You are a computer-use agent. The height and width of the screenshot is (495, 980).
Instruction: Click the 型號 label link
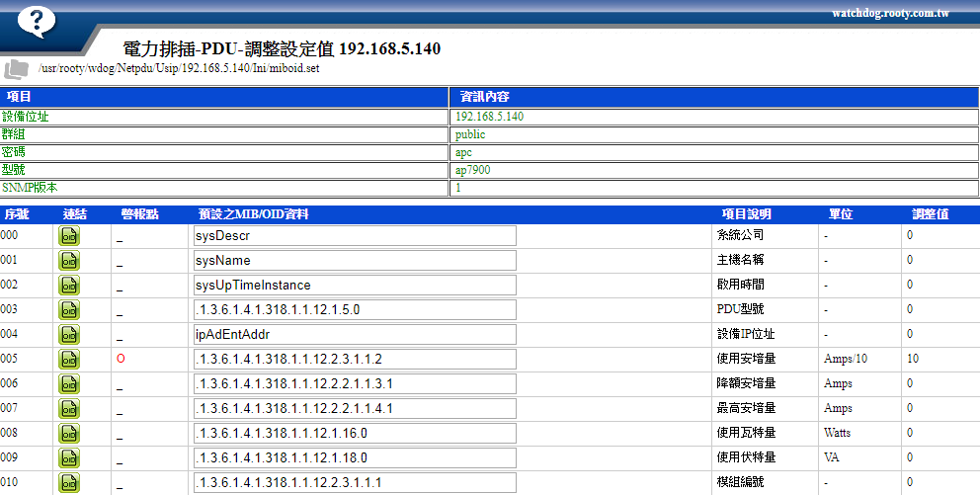[x=14, y=170]
